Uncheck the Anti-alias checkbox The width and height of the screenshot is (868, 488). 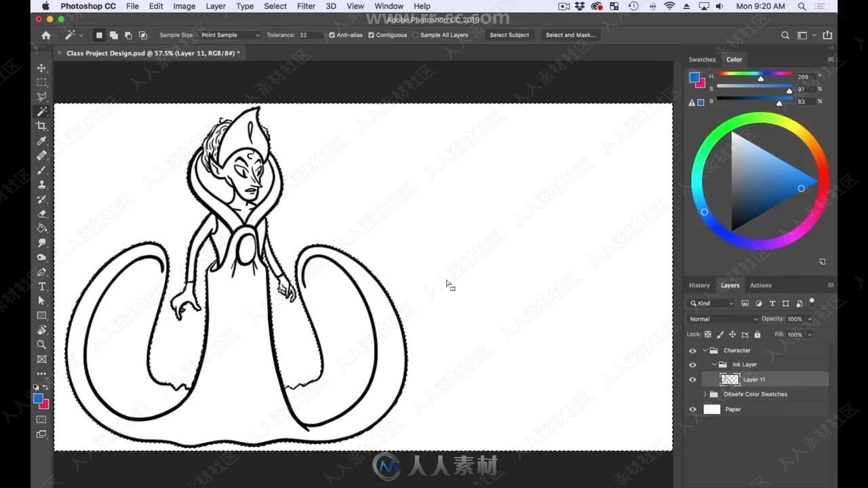pos(332,35)
